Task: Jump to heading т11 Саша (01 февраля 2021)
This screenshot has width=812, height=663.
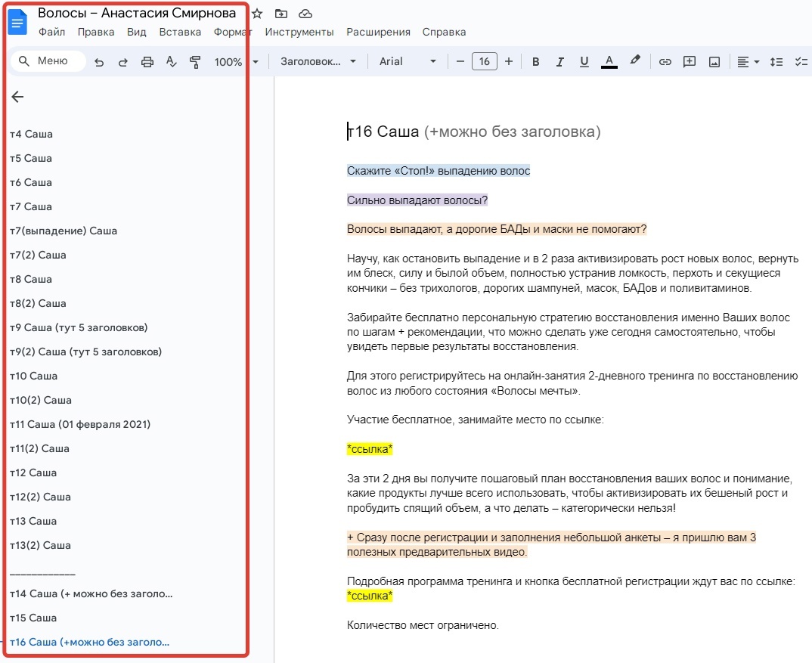Action: [79, 425]
